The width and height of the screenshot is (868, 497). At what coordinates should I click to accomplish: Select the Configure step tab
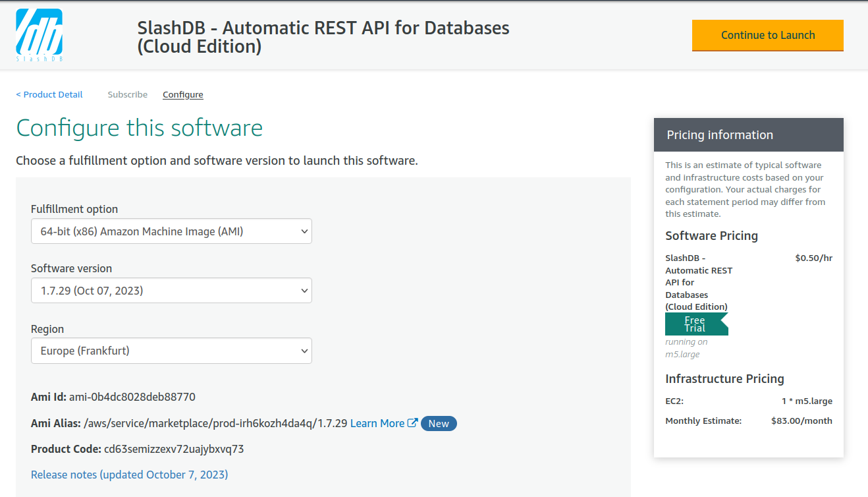(183, 94)
